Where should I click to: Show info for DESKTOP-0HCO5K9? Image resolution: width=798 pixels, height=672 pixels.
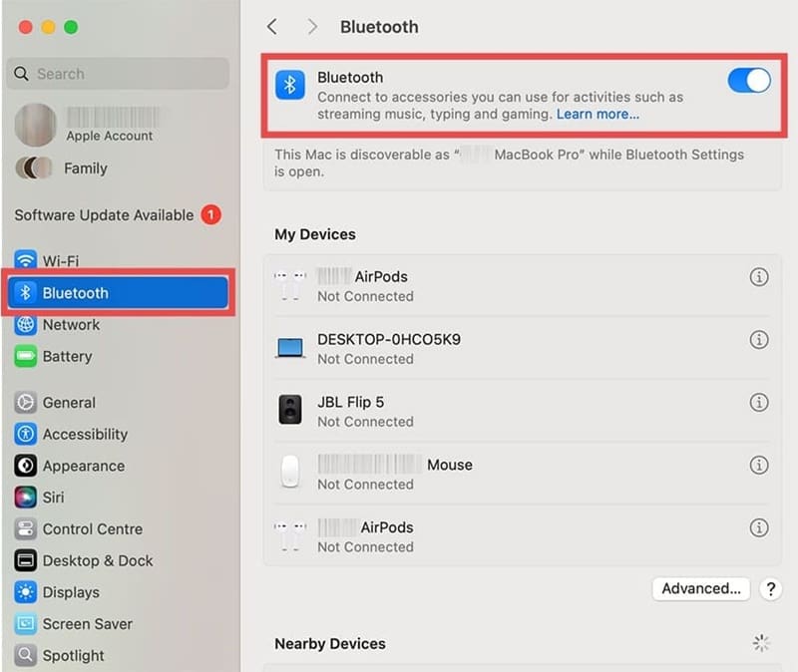(x=759, y=340)
